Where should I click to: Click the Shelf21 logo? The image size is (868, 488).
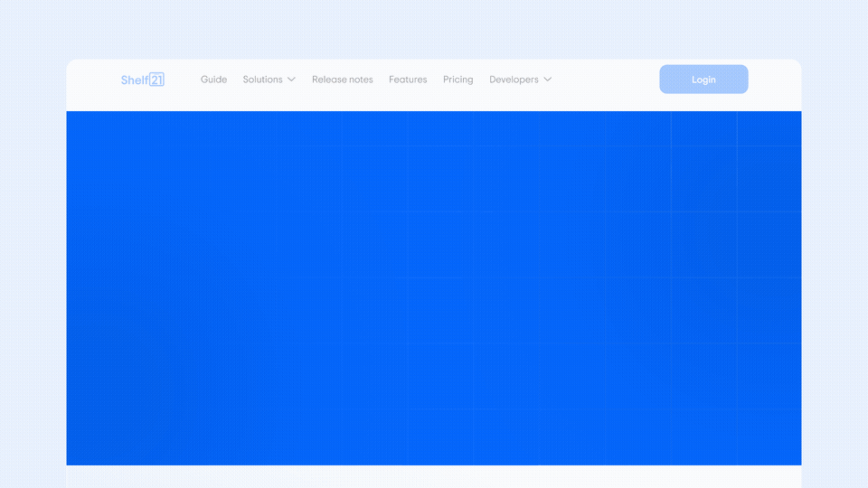(x=142, y=80)
